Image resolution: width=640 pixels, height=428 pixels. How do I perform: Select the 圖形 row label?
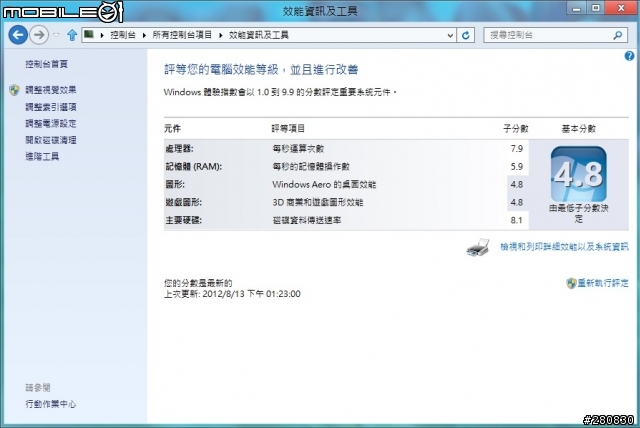click(175, 184)
